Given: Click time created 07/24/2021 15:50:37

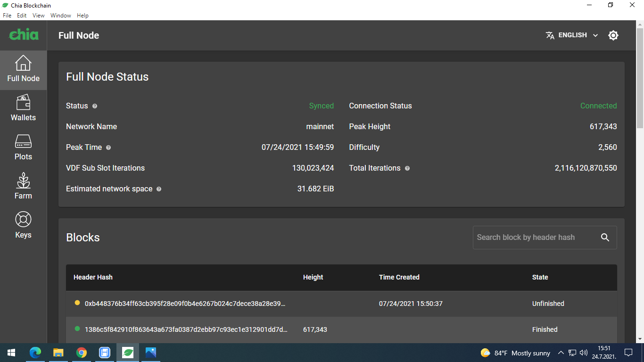Looking at the screenshot, I should [x=411, y=304].
